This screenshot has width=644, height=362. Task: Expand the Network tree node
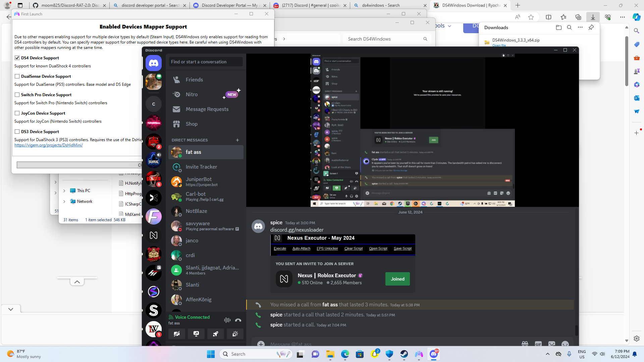click(64, 201)
